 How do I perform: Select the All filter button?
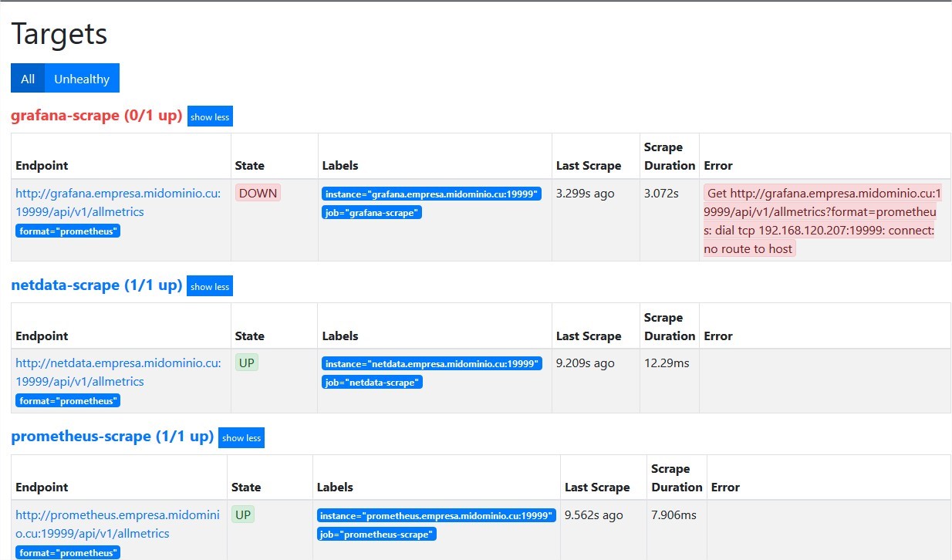pyautogui.click(x=28, y=79)
